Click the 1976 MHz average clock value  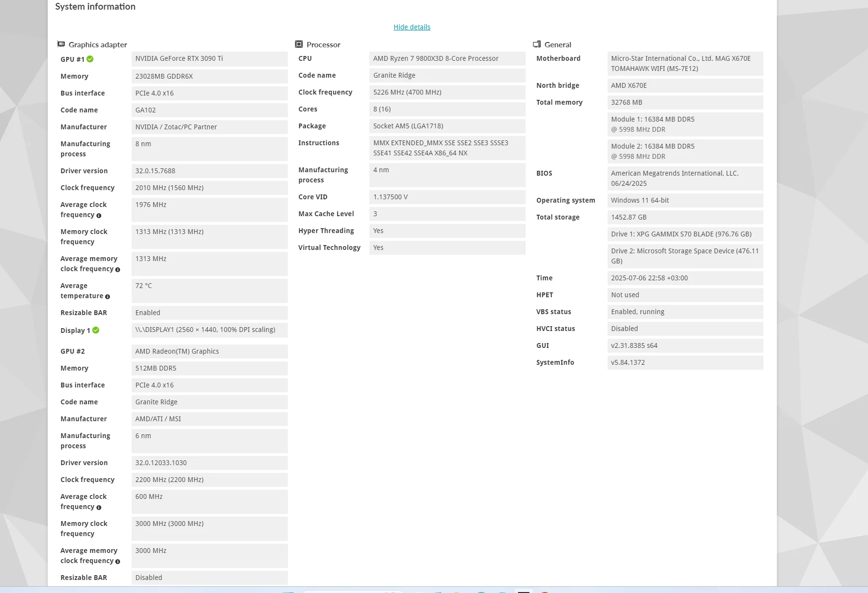pyautogui.click(x=210, y=209)
